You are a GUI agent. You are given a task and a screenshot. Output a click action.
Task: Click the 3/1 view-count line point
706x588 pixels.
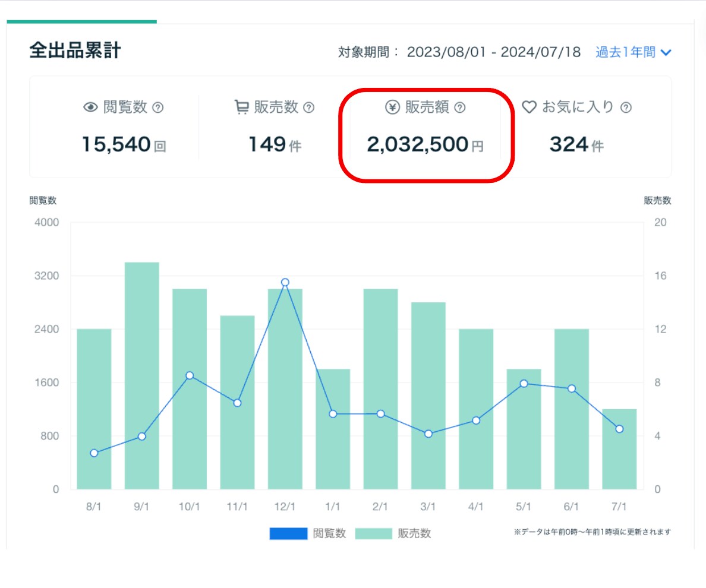coord(428,434)
